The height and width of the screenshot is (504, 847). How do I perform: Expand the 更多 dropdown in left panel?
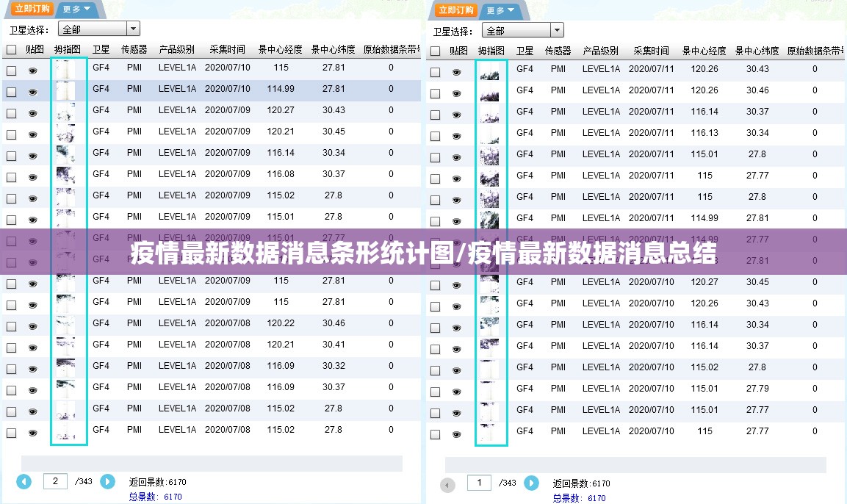pos(76,10)
